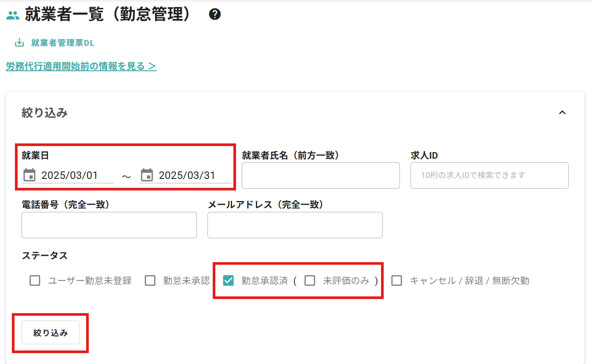The image size is (592, 364).
Task: Focus the 電話番号 phone number field
Action: [x=109, y=225]
